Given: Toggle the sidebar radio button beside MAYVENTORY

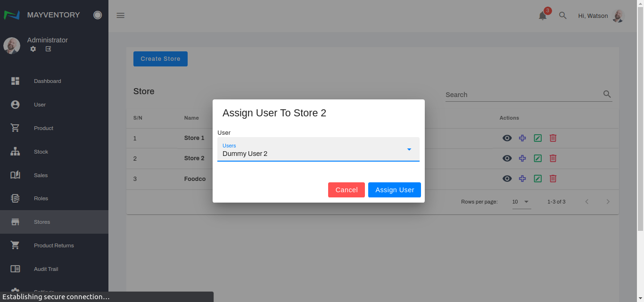Looking at the screenshot, I should coord(98,15).
